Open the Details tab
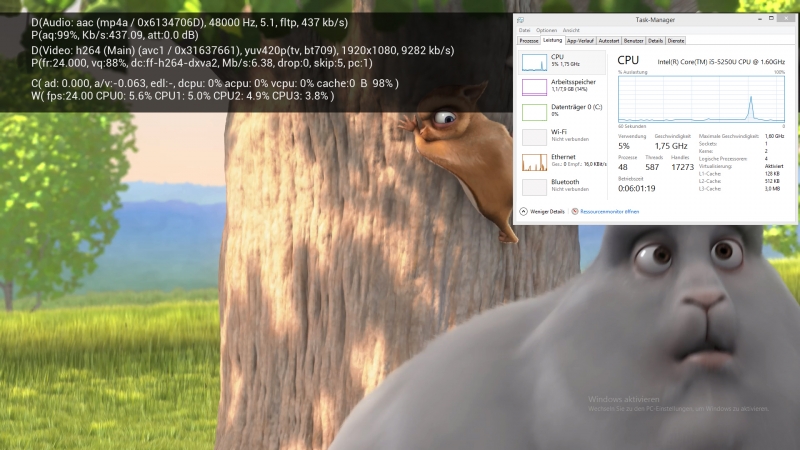Screen dimensions: 800x450 655,41
